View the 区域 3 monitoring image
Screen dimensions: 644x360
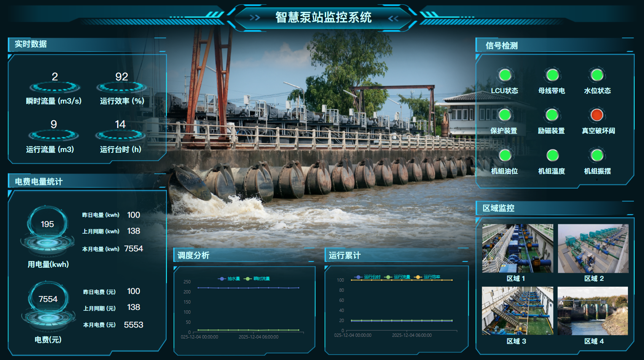518,311
